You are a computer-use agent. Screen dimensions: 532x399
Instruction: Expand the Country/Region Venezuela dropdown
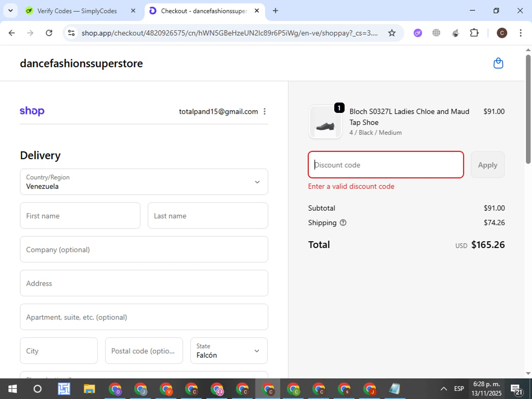144,182
